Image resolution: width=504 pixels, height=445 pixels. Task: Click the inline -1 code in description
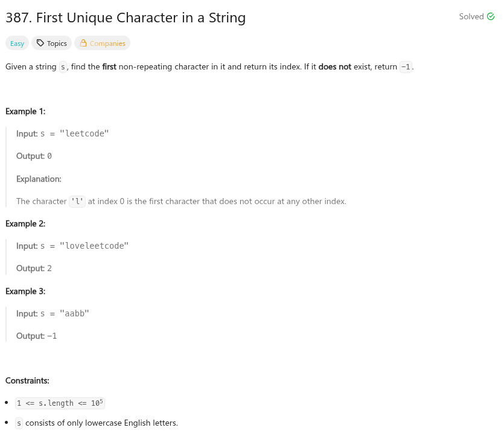(x=406, y=67)
